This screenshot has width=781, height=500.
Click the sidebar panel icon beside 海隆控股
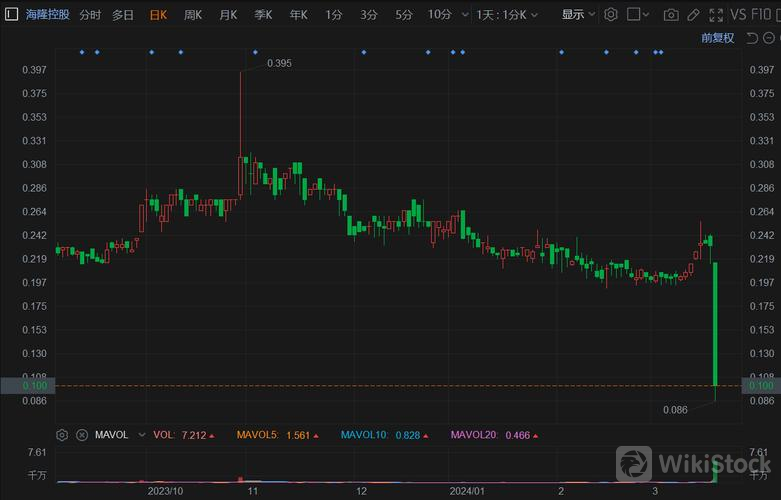[10, 15]
